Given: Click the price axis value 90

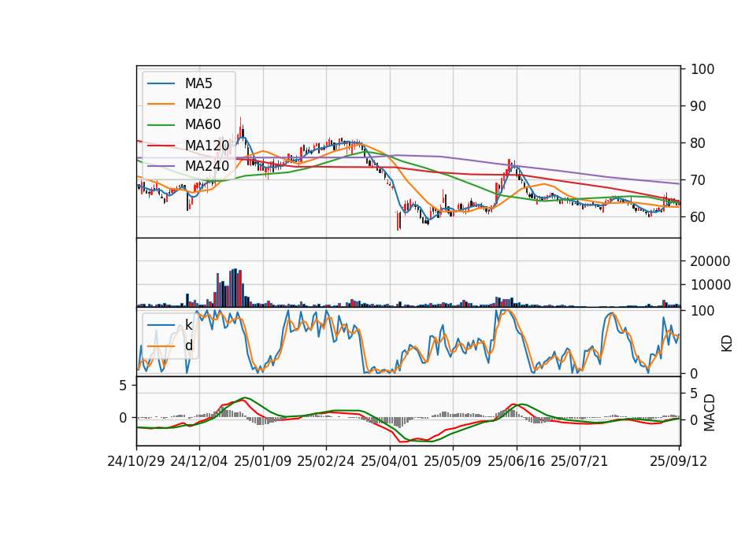Looking at the screenshot, I should (699, 106).
